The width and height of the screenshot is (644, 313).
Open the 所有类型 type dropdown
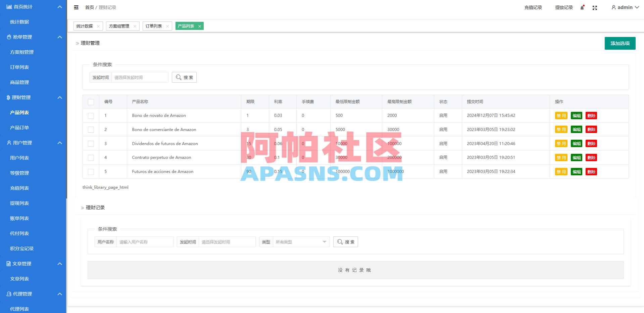click(300, 241)
